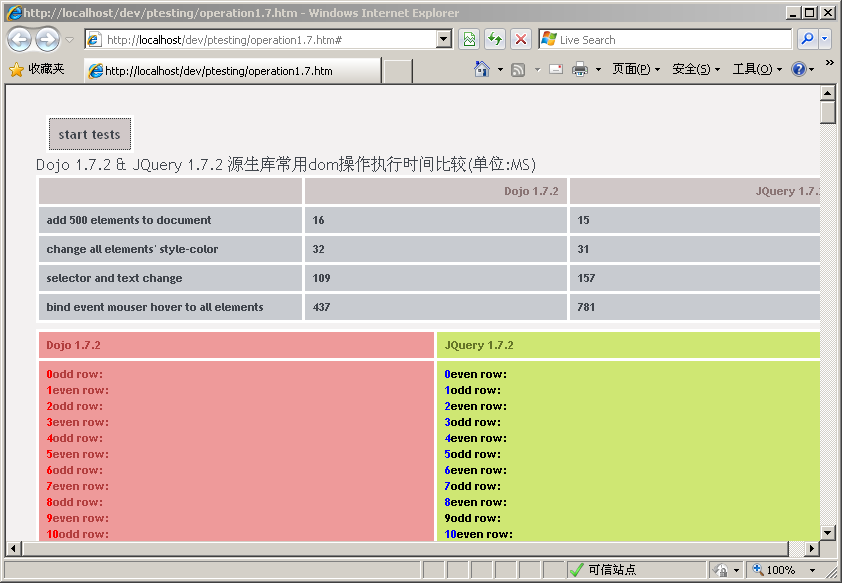
Task: Click the JQuery value 157 cell
Action: (x=695, y=278)
